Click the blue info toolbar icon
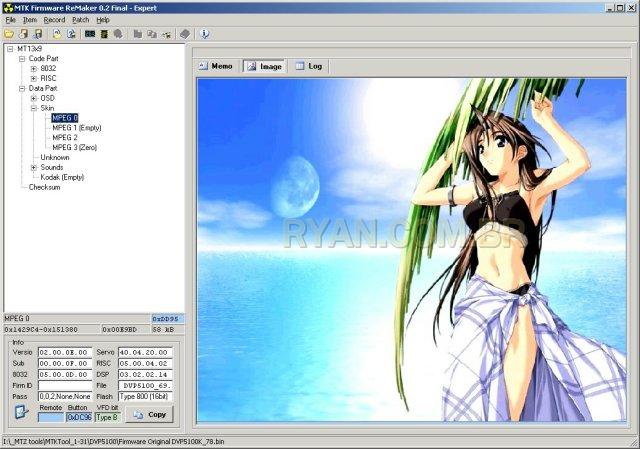640x449 pixels. click(x=205, y=33)
